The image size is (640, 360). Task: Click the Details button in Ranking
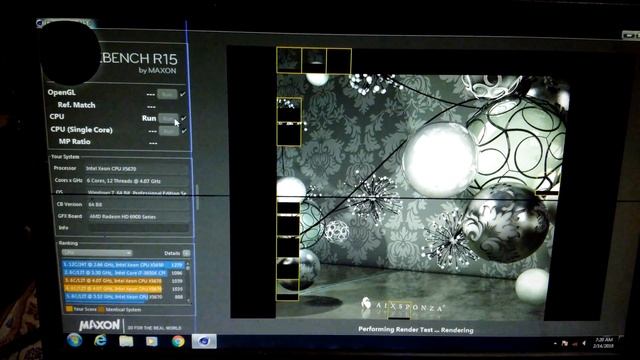(186, 253)
